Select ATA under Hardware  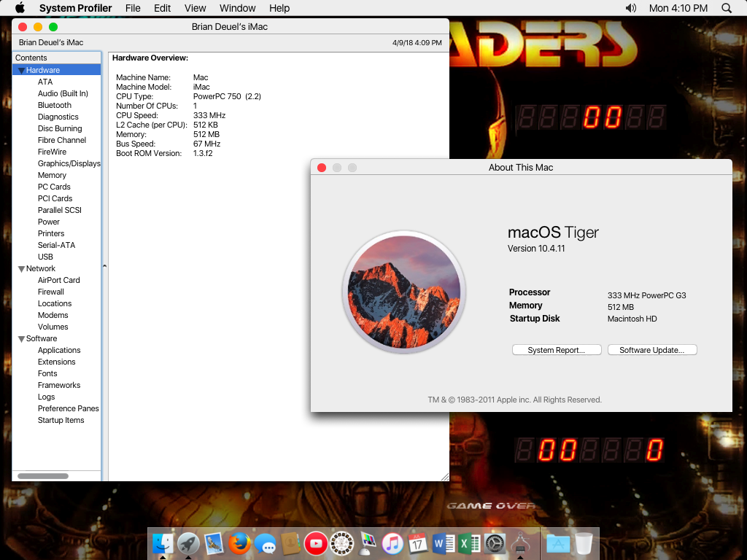coord(45,82)
